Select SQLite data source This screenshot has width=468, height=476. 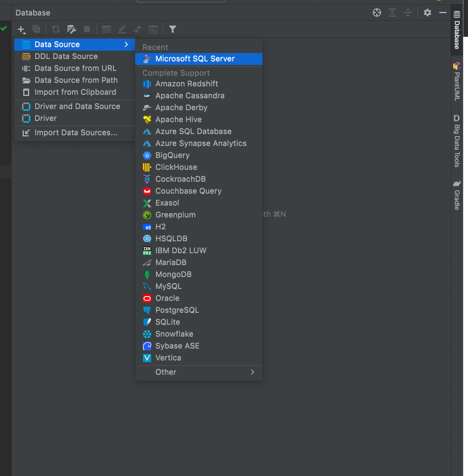[x=199, y=322]
